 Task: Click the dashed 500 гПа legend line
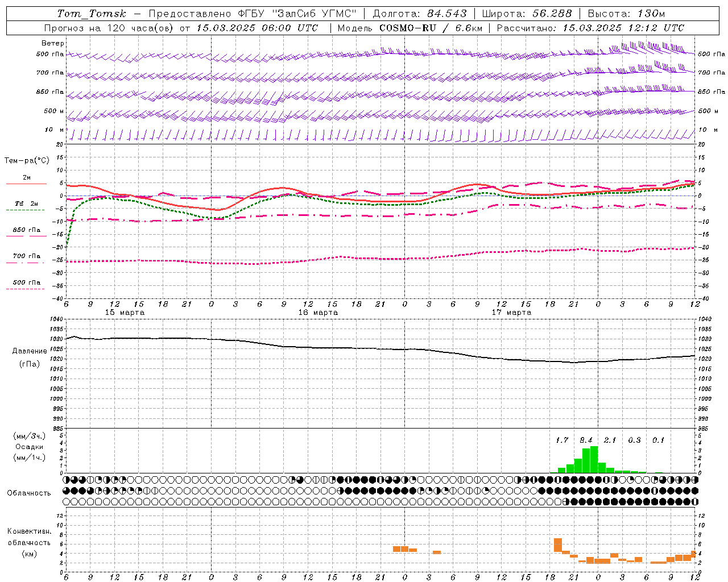pyautogui.click(x=25, y=289)
